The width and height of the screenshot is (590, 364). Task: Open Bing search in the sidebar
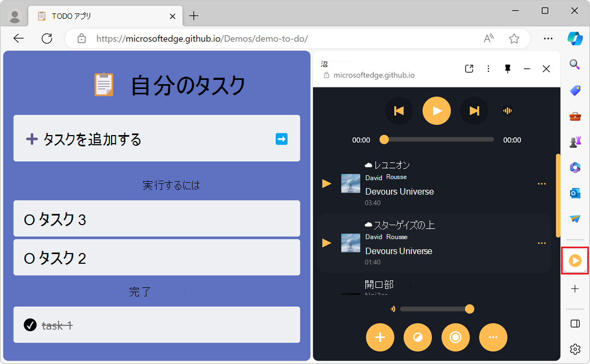[x=575, y=64]
